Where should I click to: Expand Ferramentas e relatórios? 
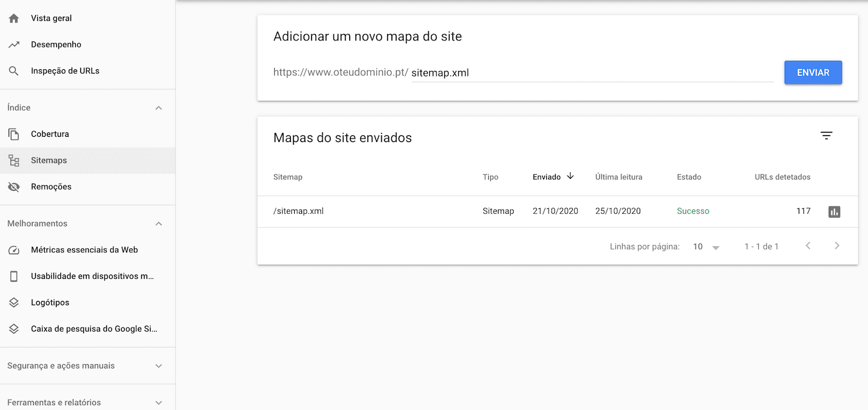click(x=158, y=402)
